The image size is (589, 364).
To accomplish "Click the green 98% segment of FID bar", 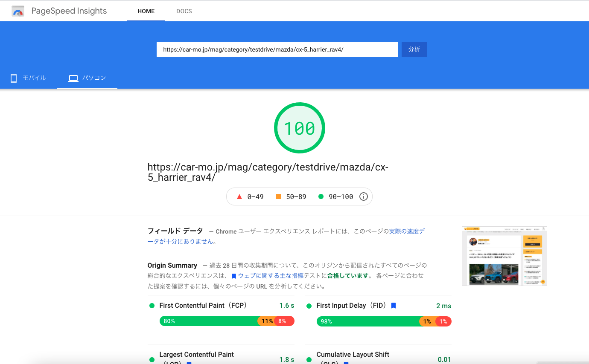I will 368,321.
